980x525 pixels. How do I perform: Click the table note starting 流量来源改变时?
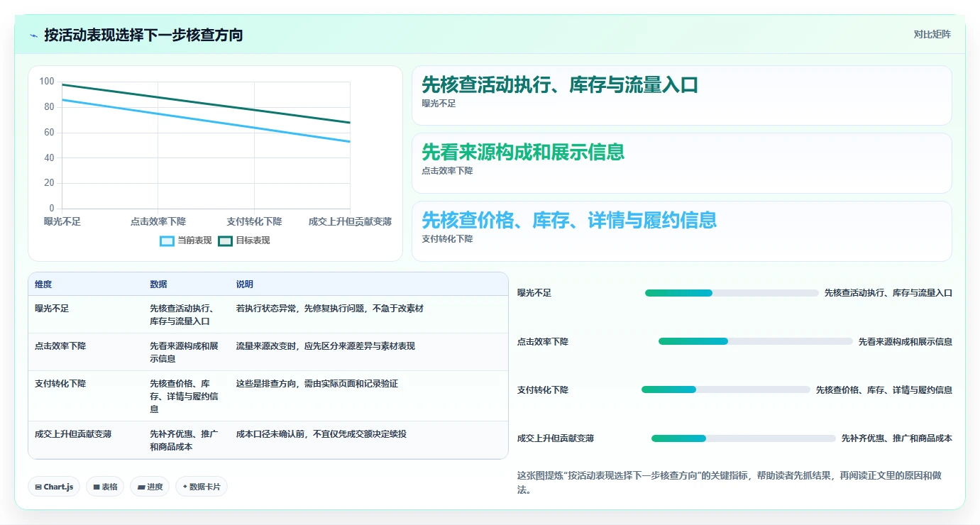(326, 346)
